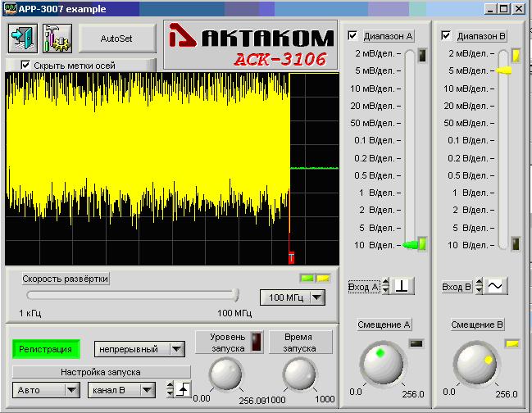Click the trigger rising edge slope icon
The width and height of the screenshot is (532, 413).
[183, 390]
